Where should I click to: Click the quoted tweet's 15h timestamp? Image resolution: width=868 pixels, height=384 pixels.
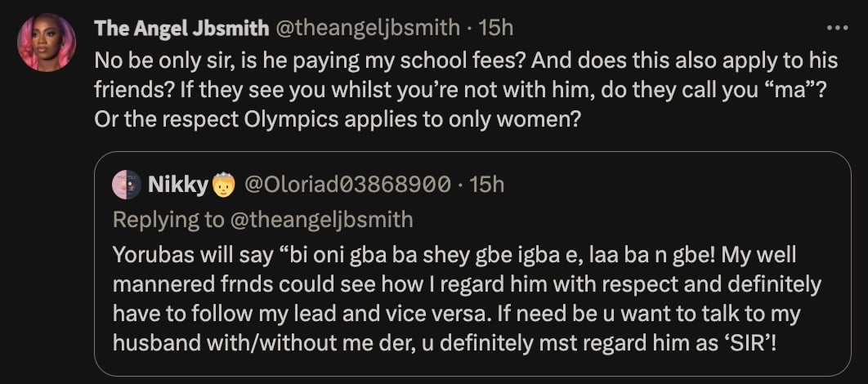click(487, 185)
